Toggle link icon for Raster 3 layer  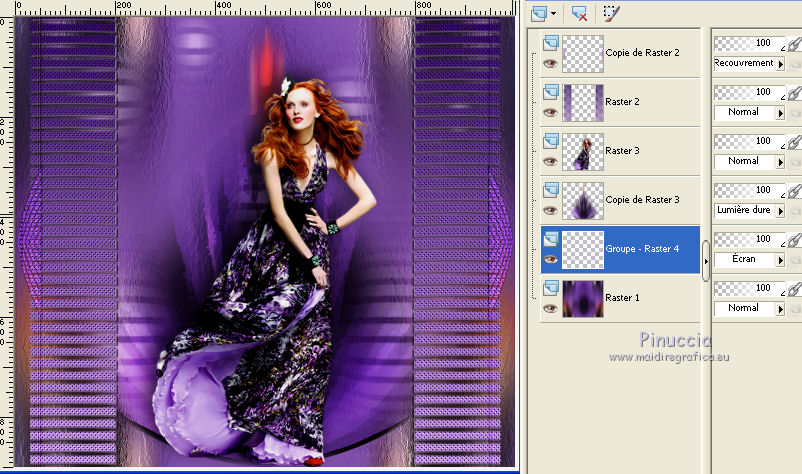[x=794, y=142]
